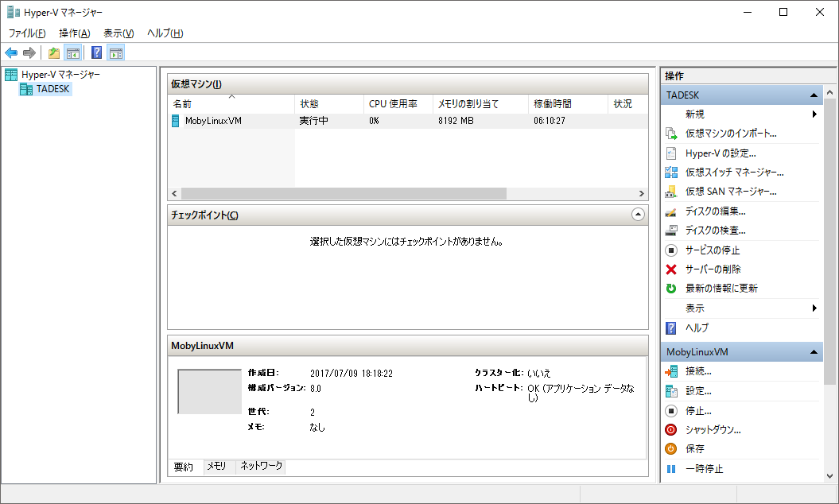This screenshot has width=839, height=504.
Task: Click the MobyLinuxVM row icon
Action: [176, 121]
